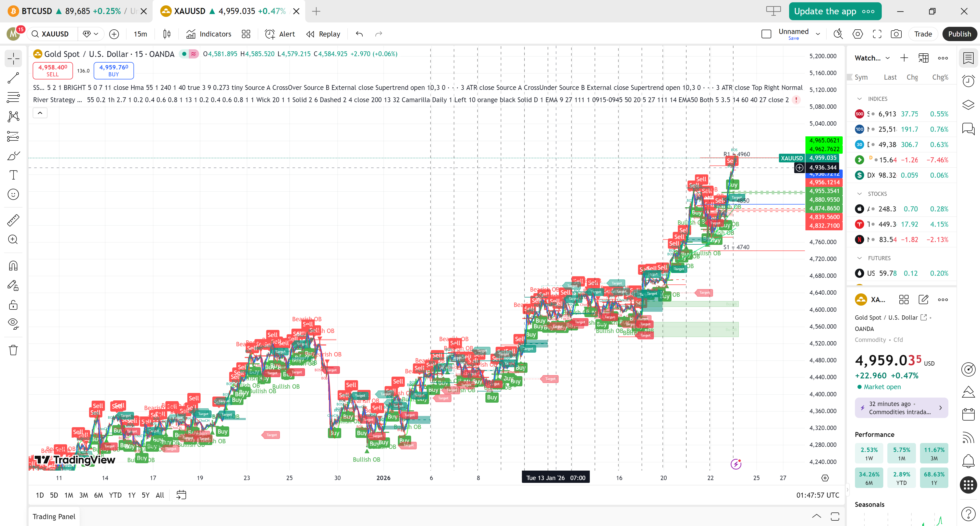Click the Publish button

tap(960, 34)
